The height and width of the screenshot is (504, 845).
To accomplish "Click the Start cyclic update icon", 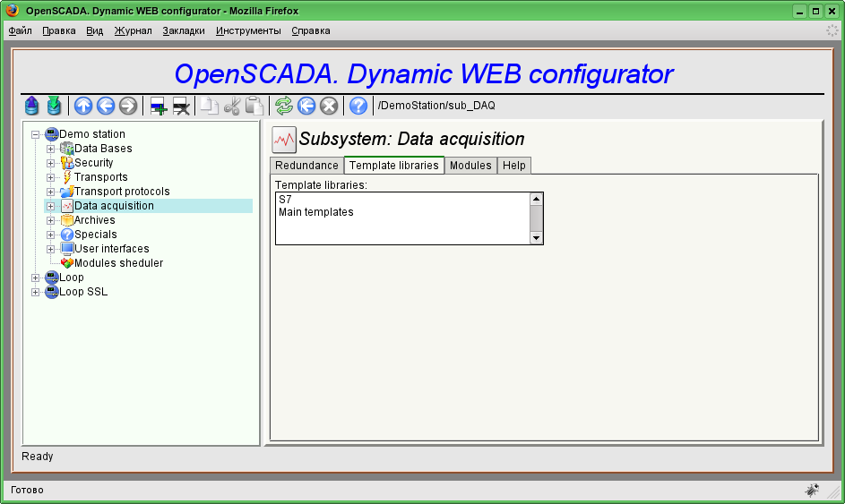I will (x=306, y=106).
